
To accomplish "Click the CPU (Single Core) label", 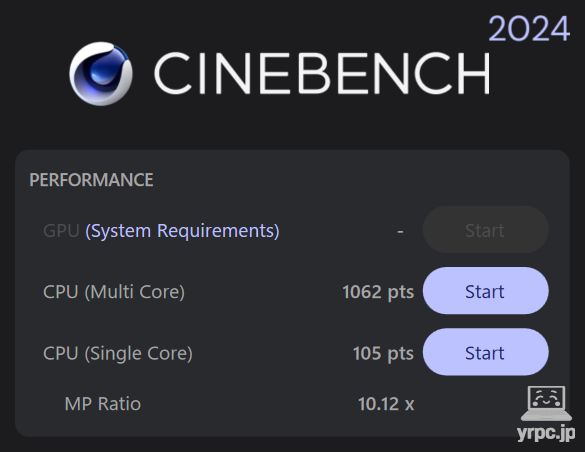I will [x=118, y=353].
